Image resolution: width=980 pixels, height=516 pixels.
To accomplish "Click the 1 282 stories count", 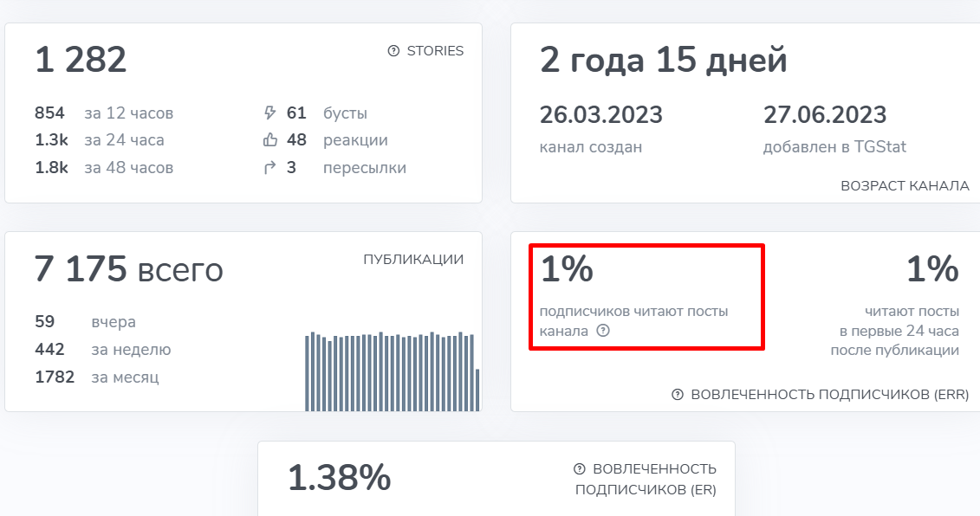I will tap(81, 60).
